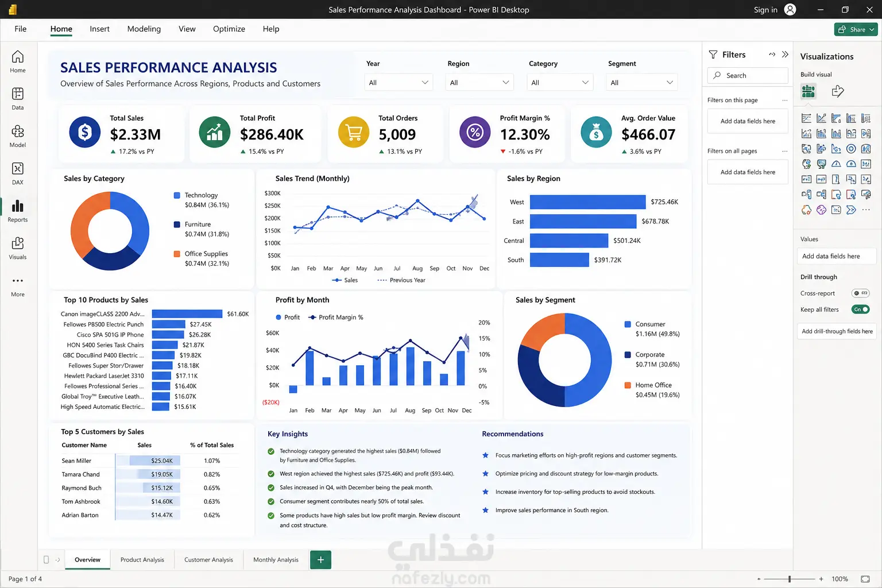Image resolution: width=882 pixels, height=588 pixels.
Task: Click Add data fields under Filters on all pages
Action: (x=748, y=172)
